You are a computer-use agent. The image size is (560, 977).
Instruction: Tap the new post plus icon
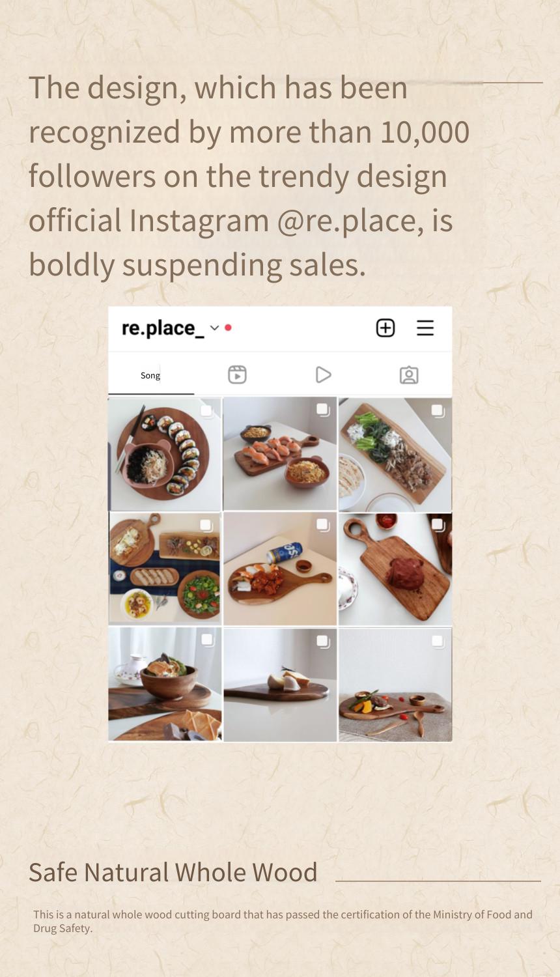tap(385, 328)
